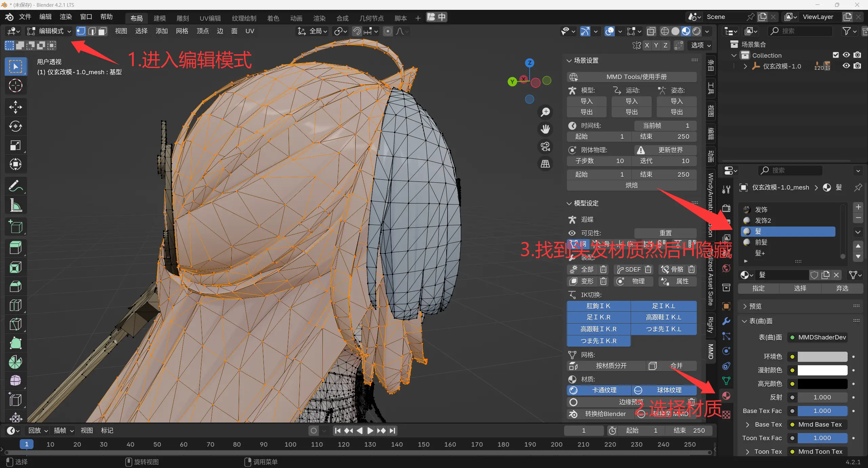Hide Collection in viewport via eye icon

coord(846,55)
